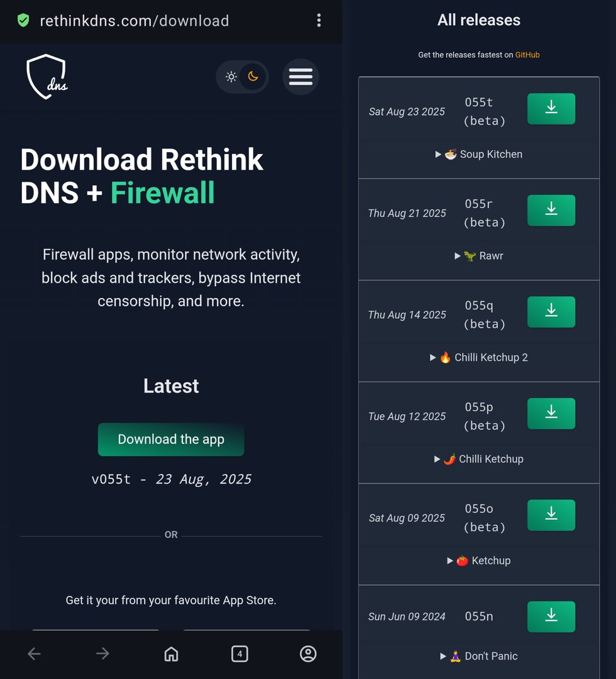The image size is (616, 679).
Task: Expand the Rawr release notes
Action: click(x=479, y=256)
